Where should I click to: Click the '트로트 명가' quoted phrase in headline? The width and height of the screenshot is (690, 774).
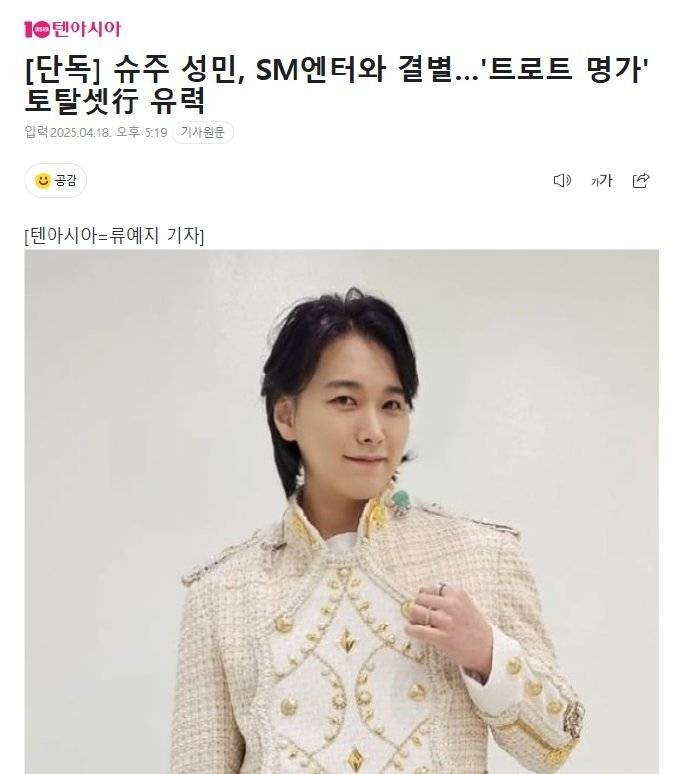pyautogui.click(x=569, y=70)
